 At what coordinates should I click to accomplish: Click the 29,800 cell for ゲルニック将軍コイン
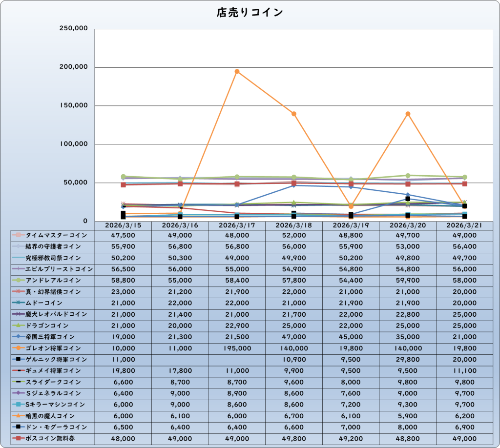(x=408, y=360)
